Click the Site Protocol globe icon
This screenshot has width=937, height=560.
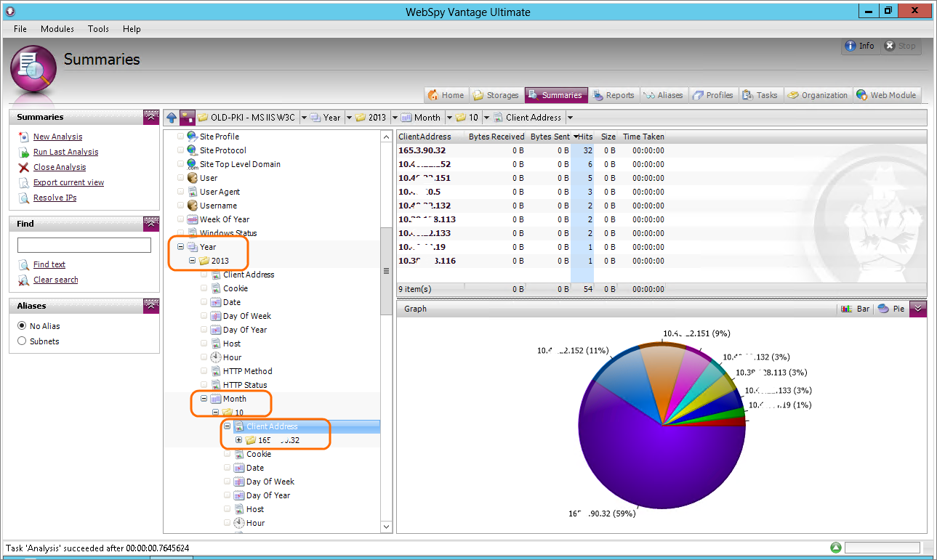(192, 150)
